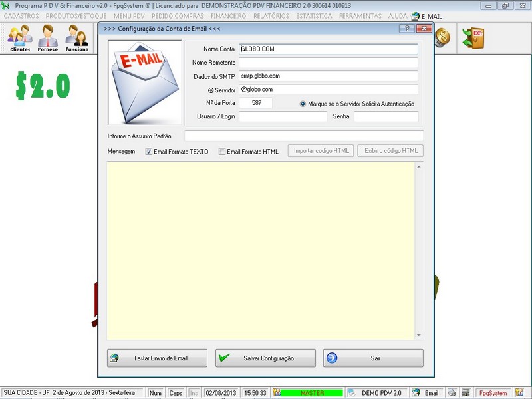Screen dimensions: 532x399
Task: Open the Funciona employees icon
Action: [77, 38]
